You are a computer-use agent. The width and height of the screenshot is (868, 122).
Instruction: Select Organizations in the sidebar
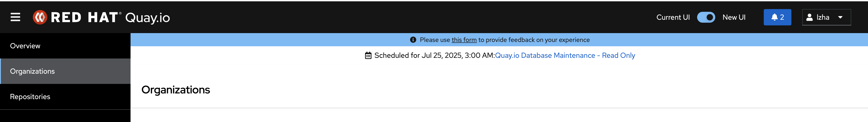pos(32,71)
